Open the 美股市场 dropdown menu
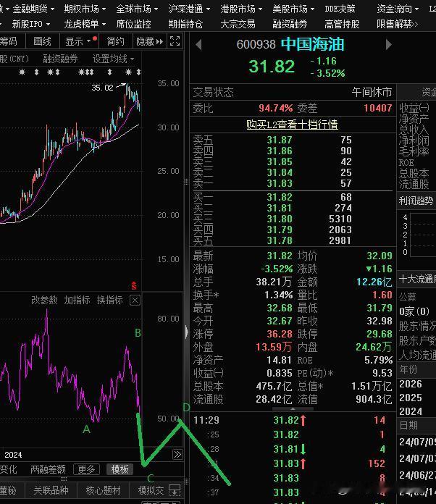The image size is (436, 504). click(x=293, y=9)
